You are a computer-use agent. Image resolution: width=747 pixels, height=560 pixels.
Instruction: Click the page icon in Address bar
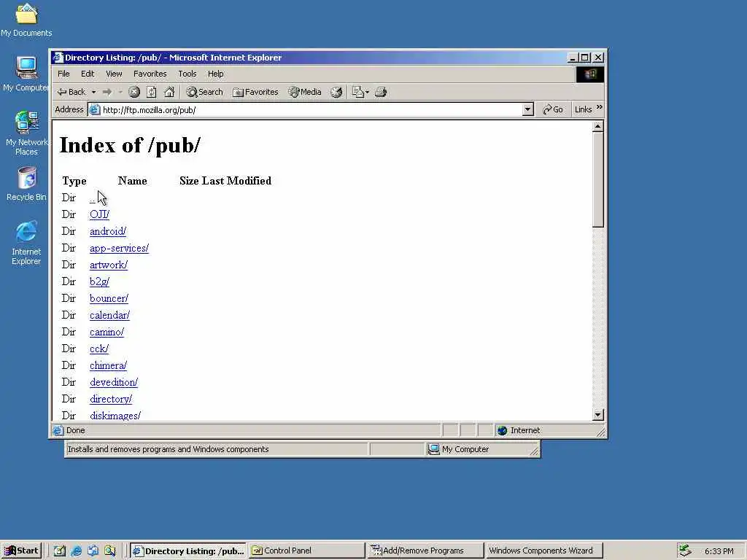95,110
